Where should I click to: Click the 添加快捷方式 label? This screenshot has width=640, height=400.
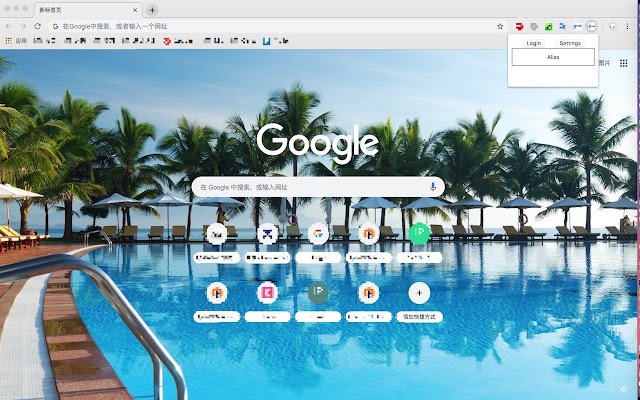pyautogui.click(x=419, y=317)
